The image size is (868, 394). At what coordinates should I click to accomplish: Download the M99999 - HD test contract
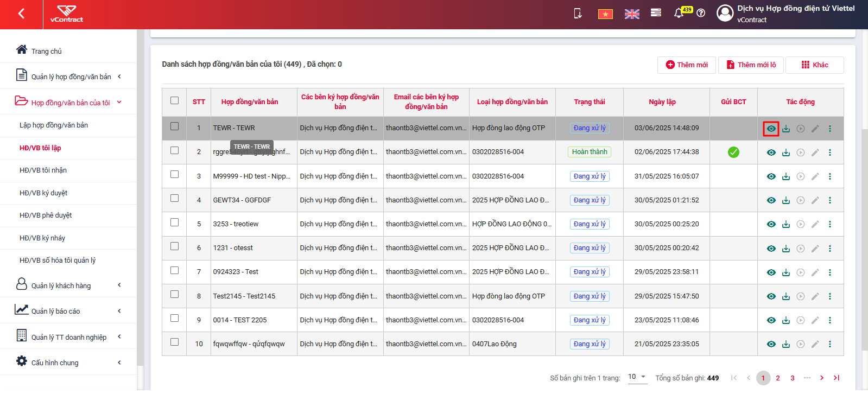tap(785, 176)
